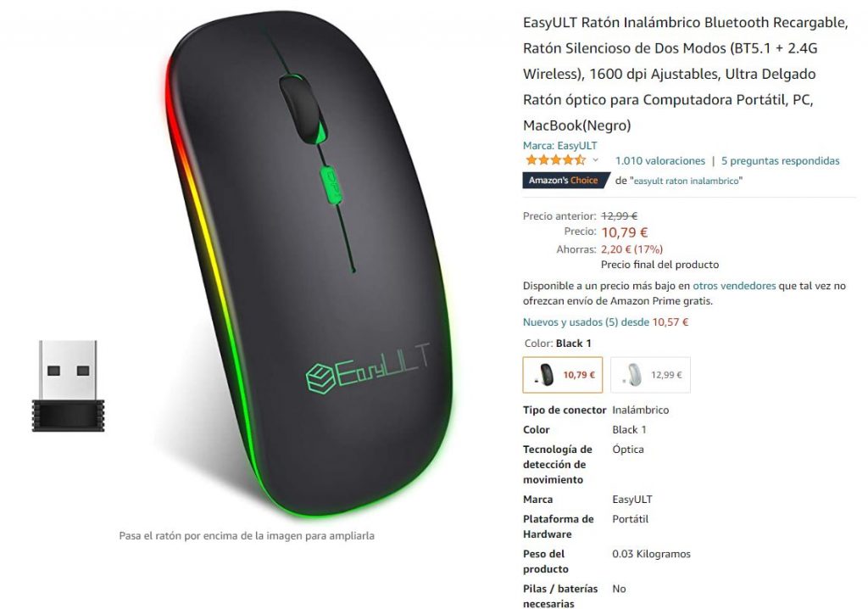Open Nuevos y usados (5) offers link

tap(605, 322)
